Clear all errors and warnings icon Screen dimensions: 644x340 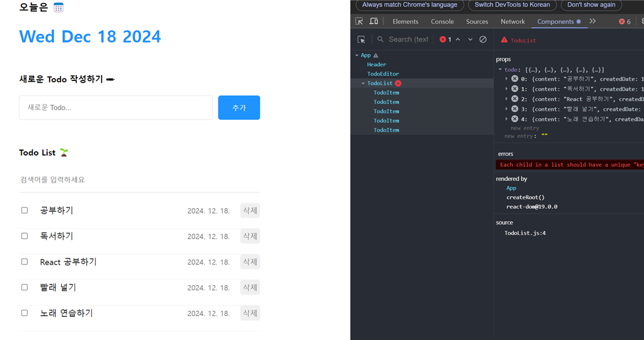483,39
